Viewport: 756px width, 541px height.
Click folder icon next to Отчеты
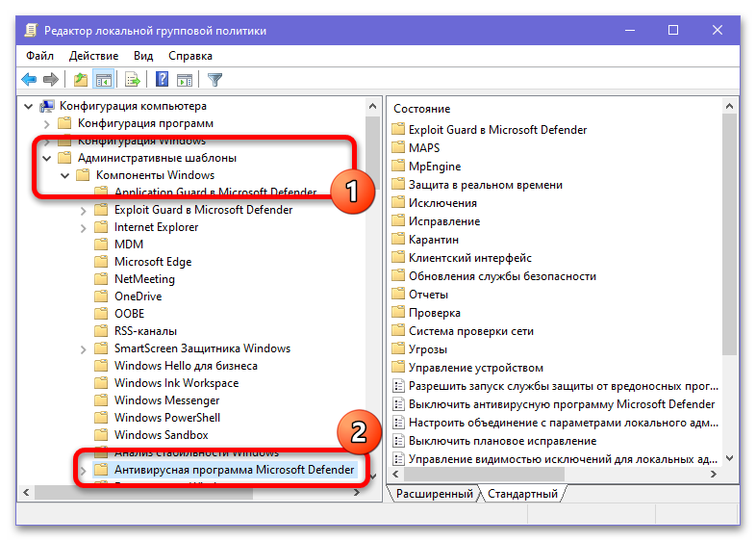click(x=398, y=294)
